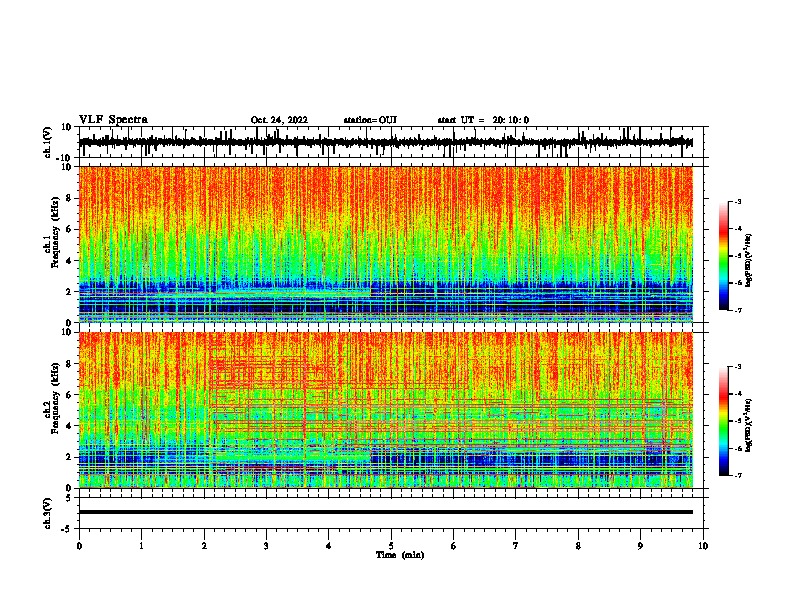Click the "start UT = 20:10:0" header text
The image size is (792, 612).
(483, 120)
